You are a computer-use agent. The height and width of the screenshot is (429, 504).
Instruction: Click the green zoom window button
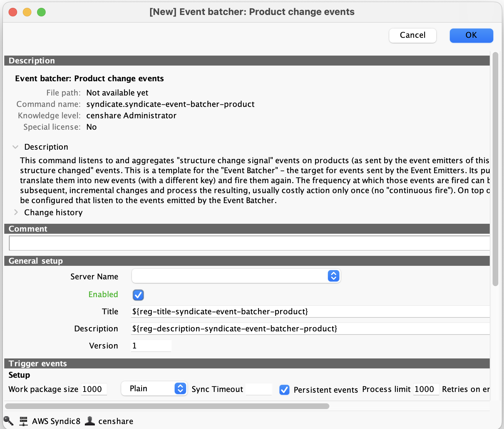[41, 12]
